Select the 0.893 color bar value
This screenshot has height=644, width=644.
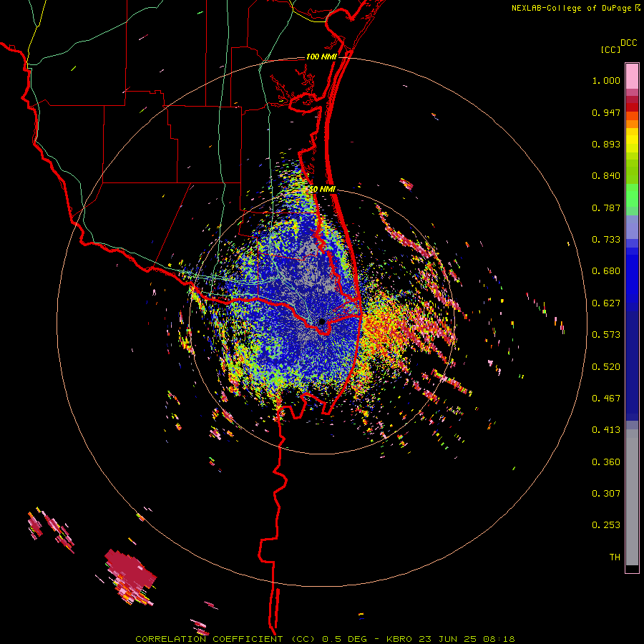point(606,144)
